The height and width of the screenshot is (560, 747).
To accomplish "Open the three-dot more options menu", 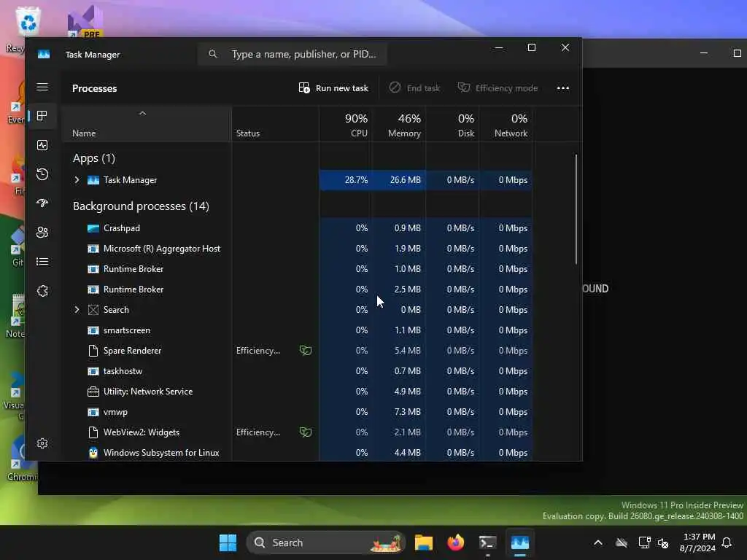I will tap(563, 88).
